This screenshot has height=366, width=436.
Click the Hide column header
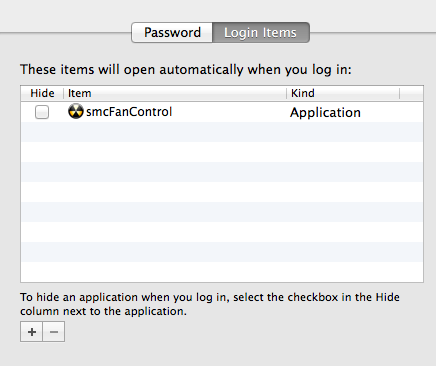(x=42, y=93)
